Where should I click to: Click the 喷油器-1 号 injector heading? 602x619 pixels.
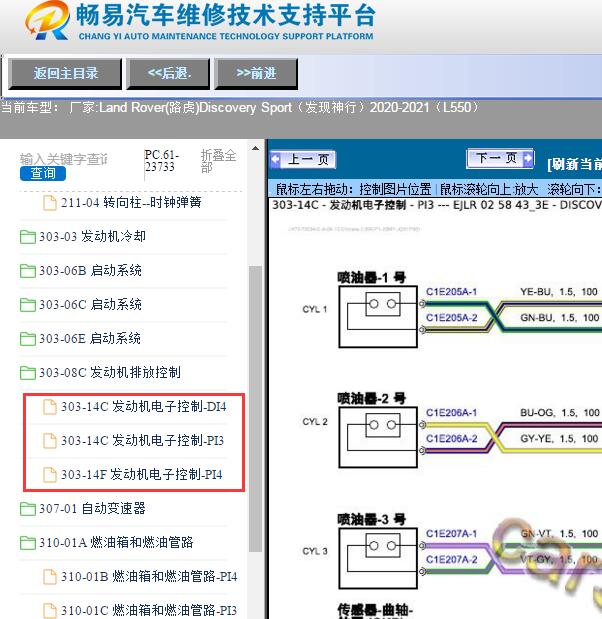(x=371, y=278)
